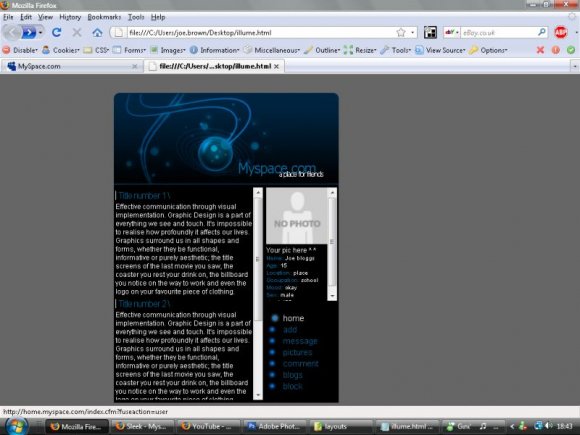
Task: Open the File menu
Action: pyautogui.click(x=8, y=17)
